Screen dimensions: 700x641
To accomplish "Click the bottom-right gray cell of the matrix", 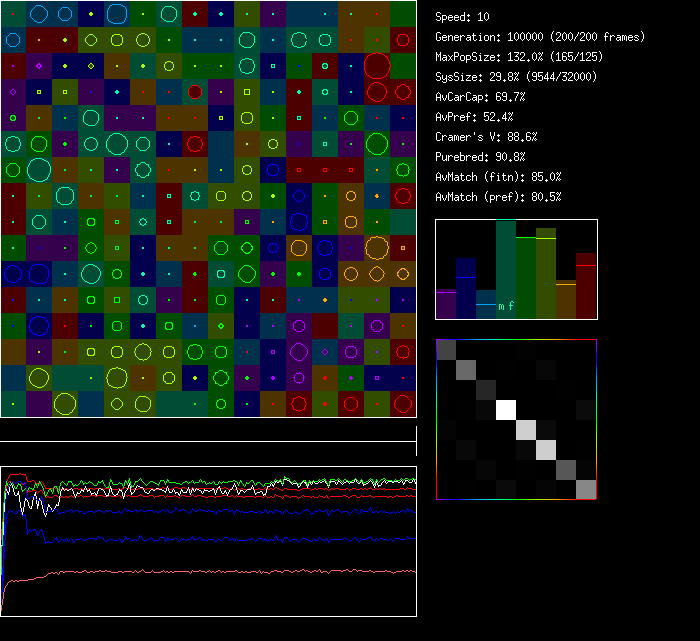I will point(586,489).
